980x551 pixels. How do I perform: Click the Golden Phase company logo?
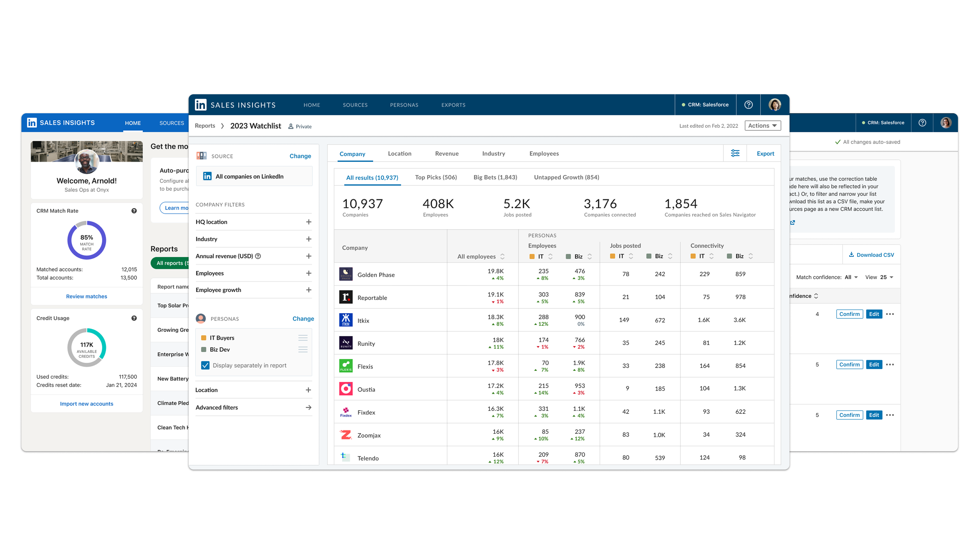tap(346, 274)
